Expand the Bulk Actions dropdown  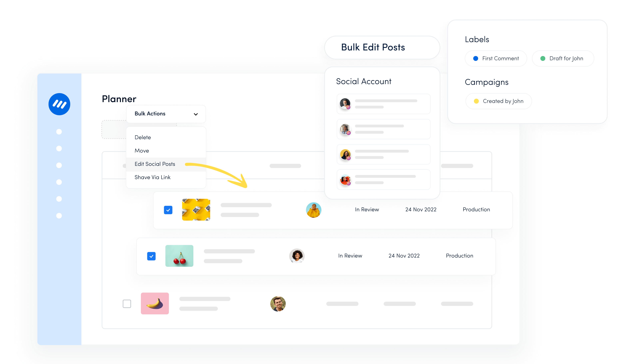click(166, 114)
